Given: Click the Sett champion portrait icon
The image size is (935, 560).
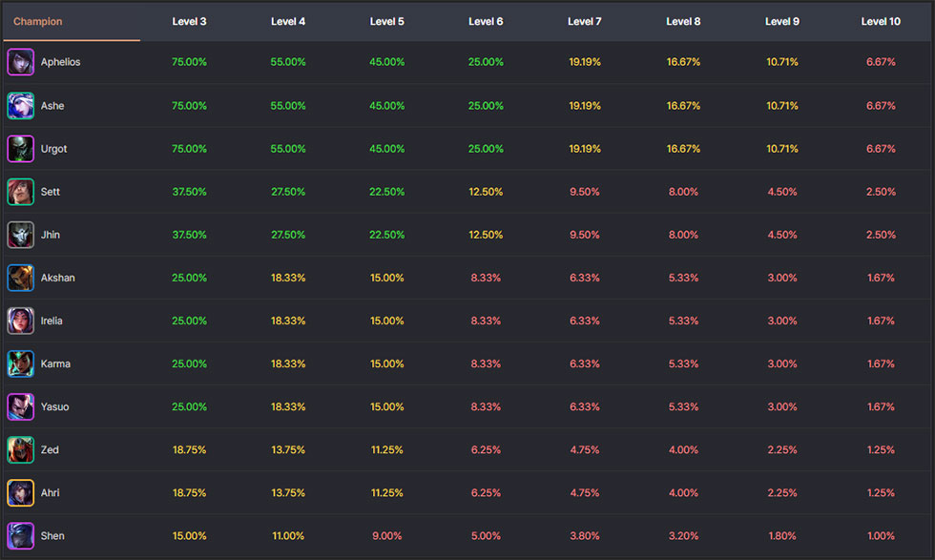Looking at the screenshot, I should [x=20, y=192].
